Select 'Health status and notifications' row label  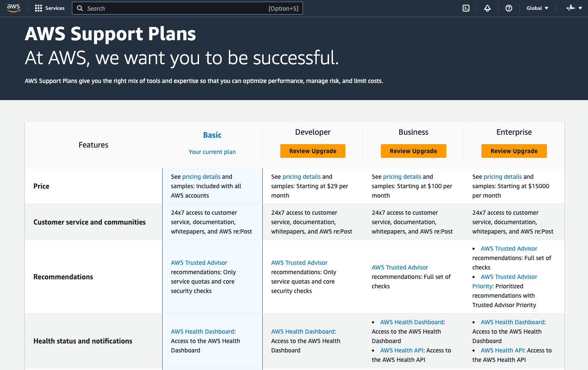click(x=83, y=341)
